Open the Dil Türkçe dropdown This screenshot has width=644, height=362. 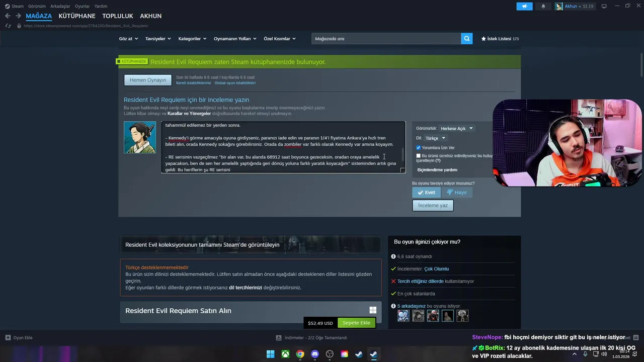pos(435,138)
